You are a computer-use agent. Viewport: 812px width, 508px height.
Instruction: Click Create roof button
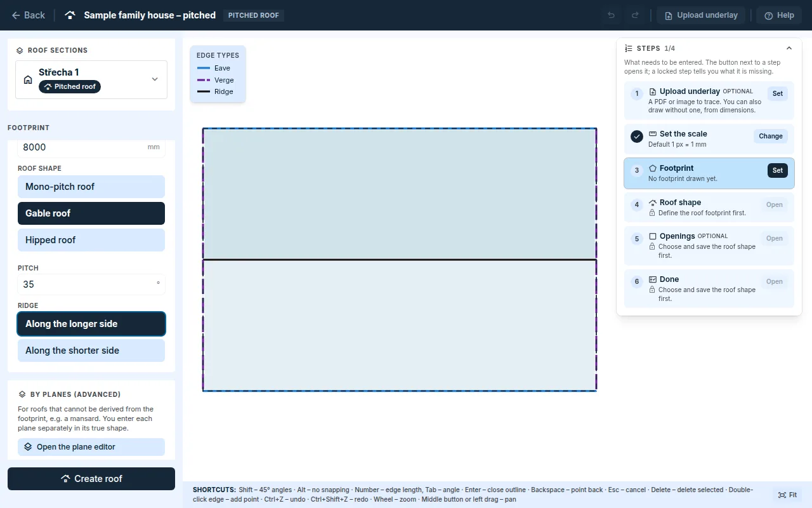click(x=91, y=479)
